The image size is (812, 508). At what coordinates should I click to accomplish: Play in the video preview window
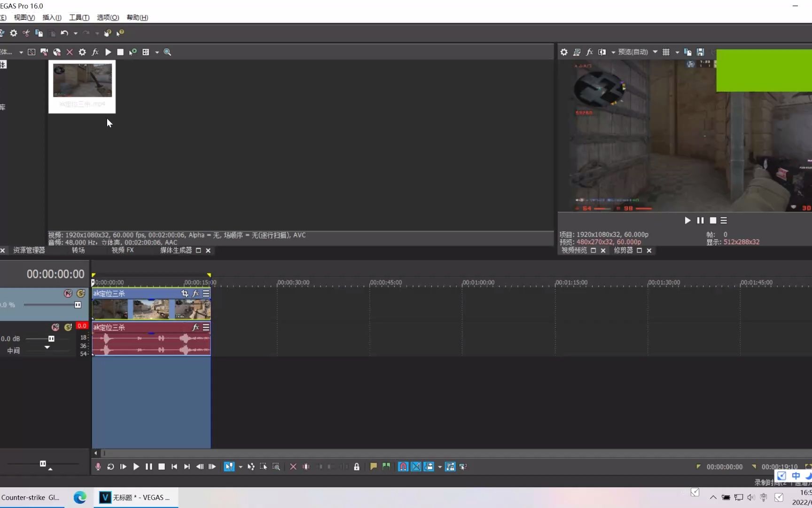[x=687, y=221]
